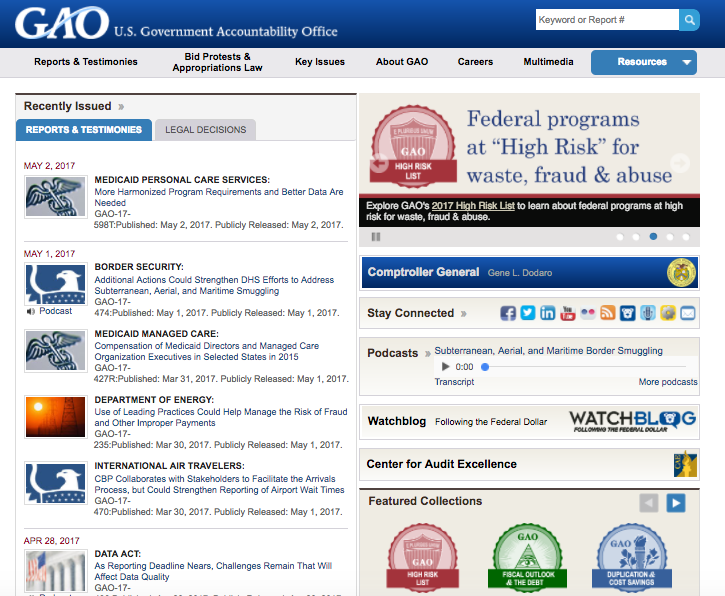Show next Featured Collections items
725x596 pixels.
point(676,503)
